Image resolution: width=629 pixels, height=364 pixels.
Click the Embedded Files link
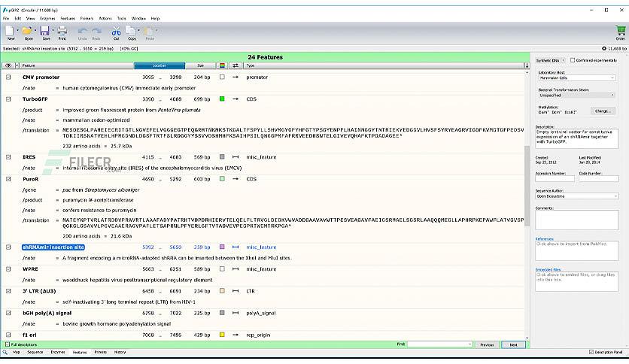point(548,269)
